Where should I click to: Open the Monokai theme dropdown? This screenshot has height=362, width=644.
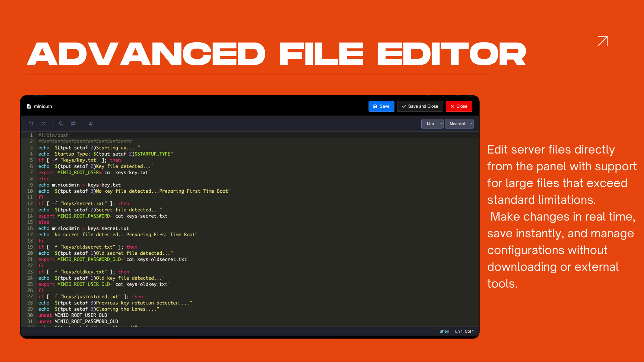tap(459, 124)
